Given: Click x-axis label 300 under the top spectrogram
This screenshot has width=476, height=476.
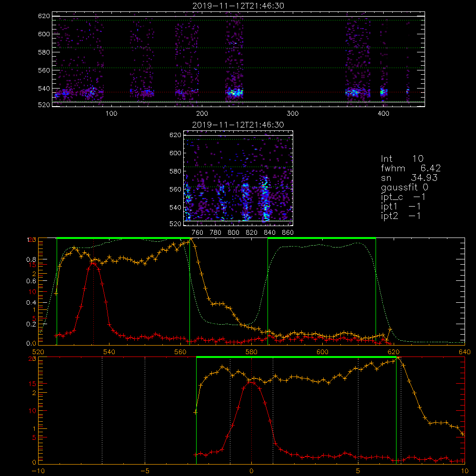Looking at the screenshot, I should [293, 114].
